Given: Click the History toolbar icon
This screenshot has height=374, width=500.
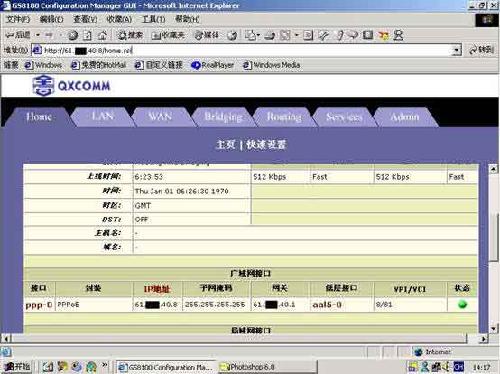Looking at the screenshot, I should click(x=232, y=35).
